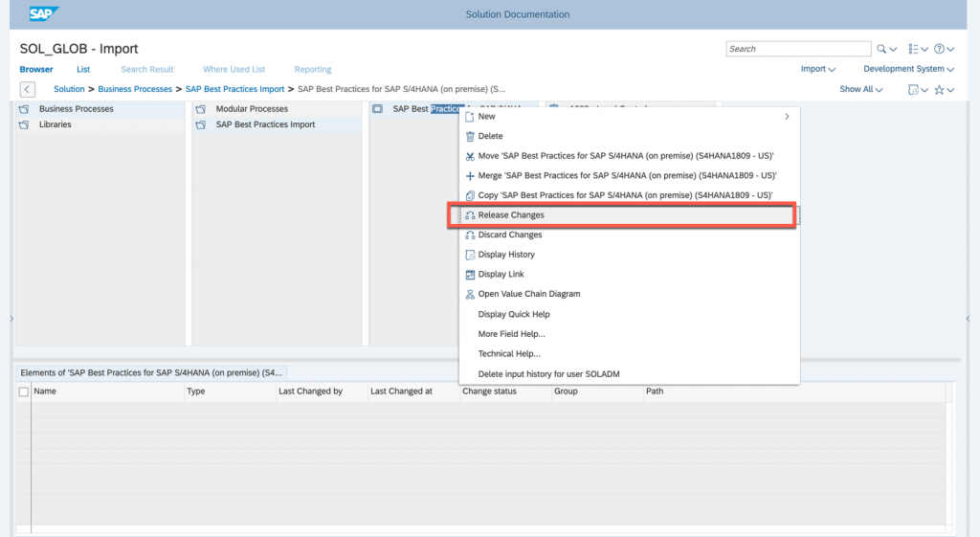Click the display history toolbar icon near the star

913,89
